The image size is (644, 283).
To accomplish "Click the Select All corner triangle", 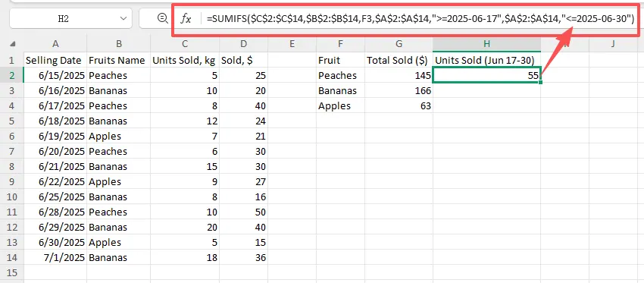I will 12,44.
